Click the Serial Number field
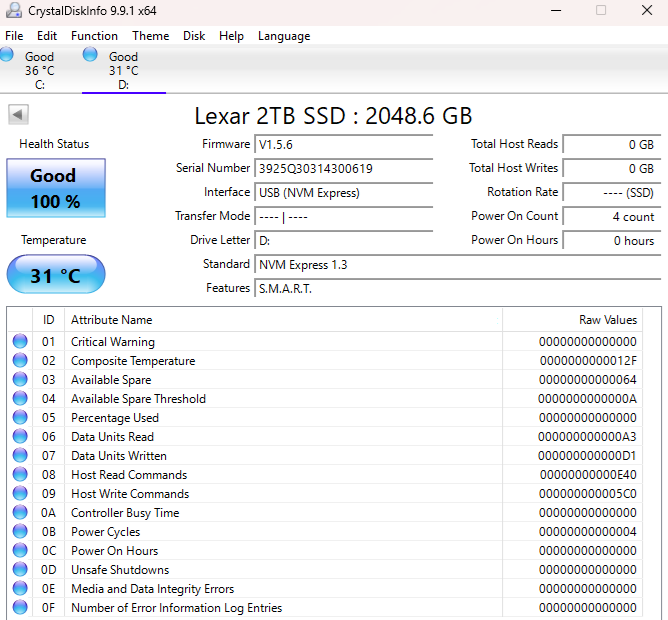Screen dimensions: 668x620 coord(343,168)
